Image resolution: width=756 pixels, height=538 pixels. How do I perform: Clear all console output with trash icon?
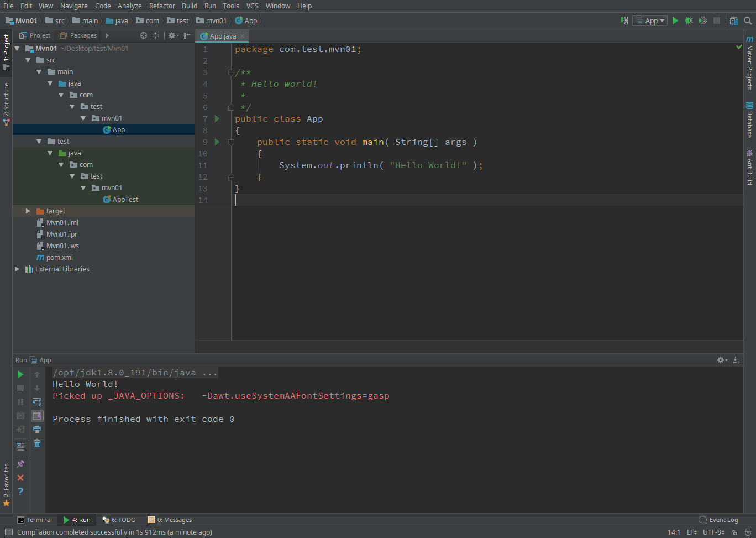(37, 443)
